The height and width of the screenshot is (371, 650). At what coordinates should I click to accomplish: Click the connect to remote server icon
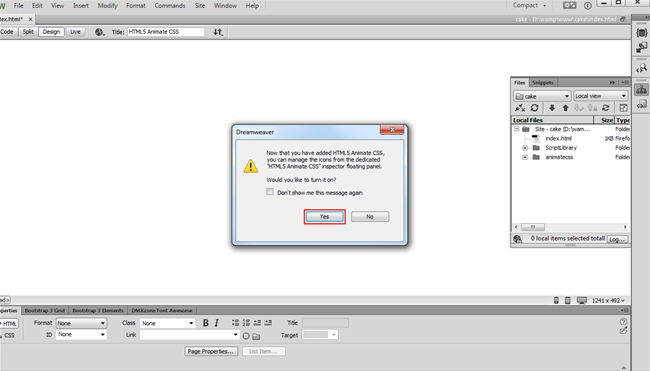[520, 108]
